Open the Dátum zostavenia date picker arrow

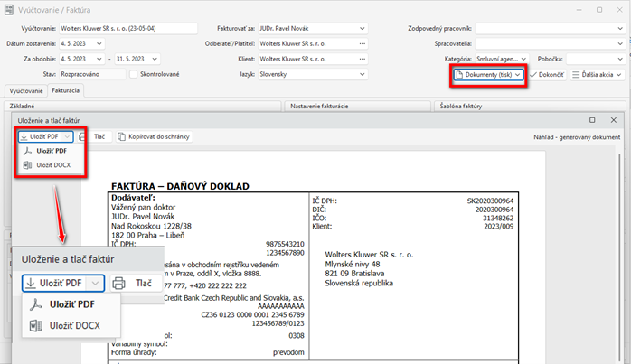[x=98, y=43]
